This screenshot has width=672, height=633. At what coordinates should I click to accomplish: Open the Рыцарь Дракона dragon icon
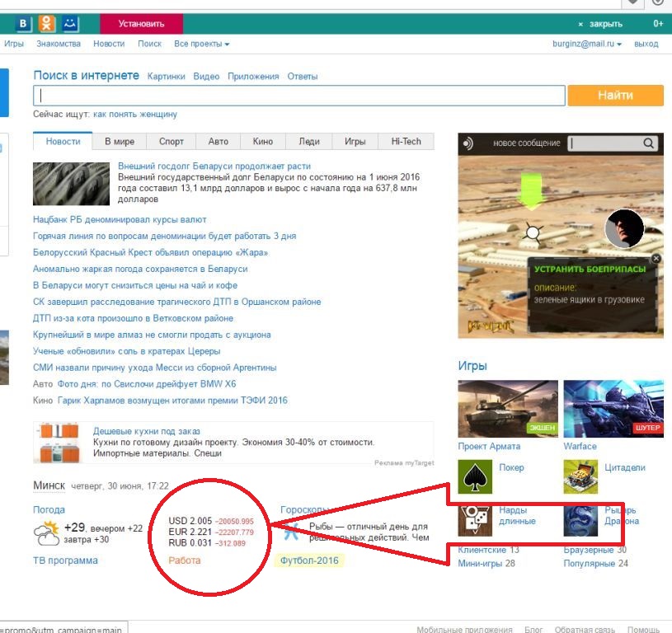580,521
